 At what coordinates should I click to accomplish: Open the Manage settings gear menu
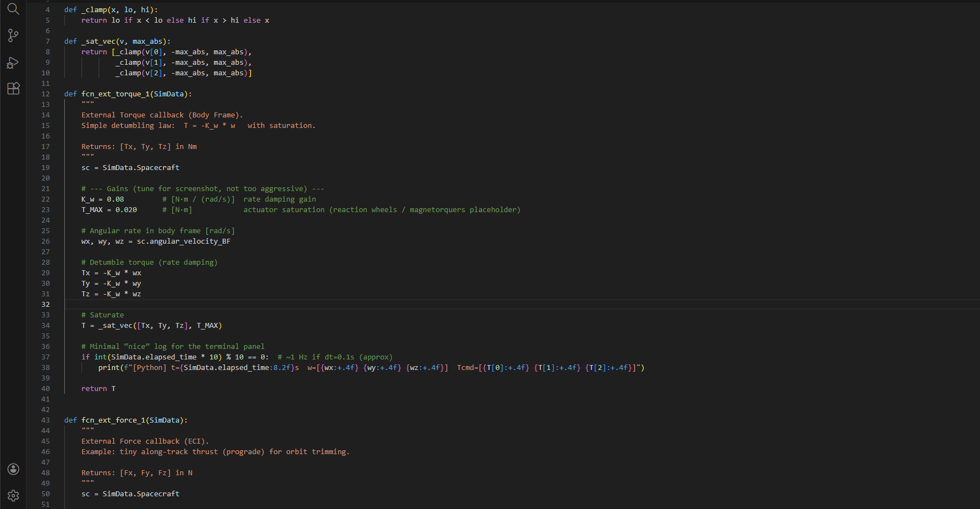click(x=13, y=496)
